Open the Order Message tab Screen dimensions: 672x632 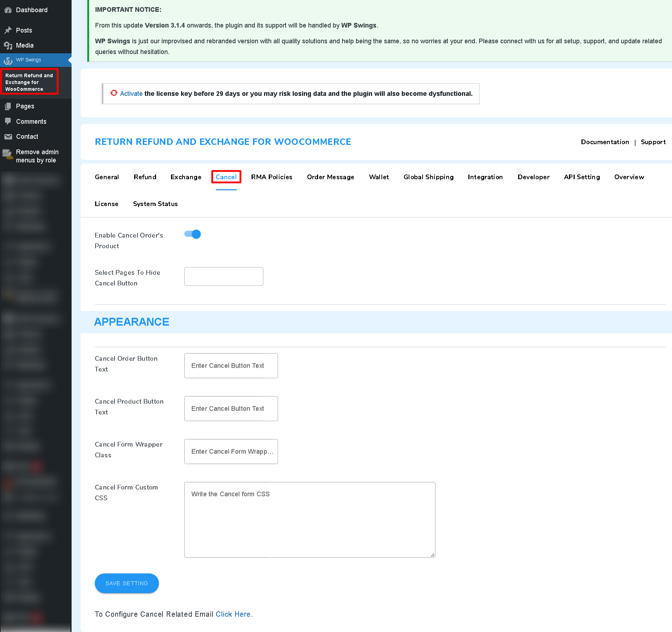tap(330, 177)
